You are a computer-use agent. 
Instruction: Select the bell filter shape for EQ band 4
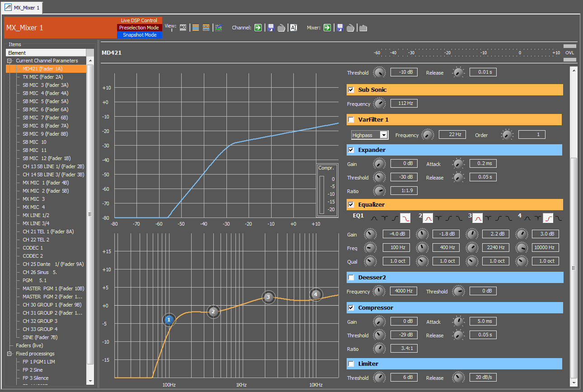point(528,218)
